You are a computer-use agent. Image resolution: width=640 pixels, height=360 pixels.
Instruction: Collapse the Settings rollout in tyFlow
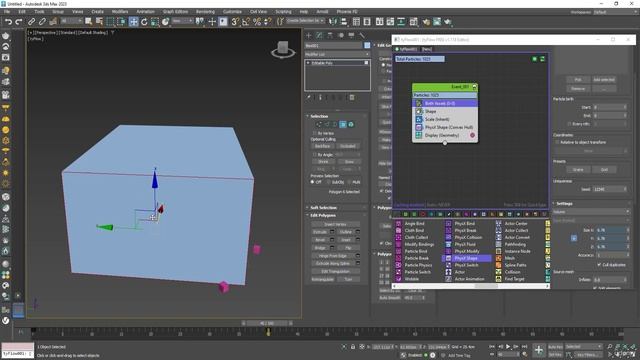[x=564, y=203]
